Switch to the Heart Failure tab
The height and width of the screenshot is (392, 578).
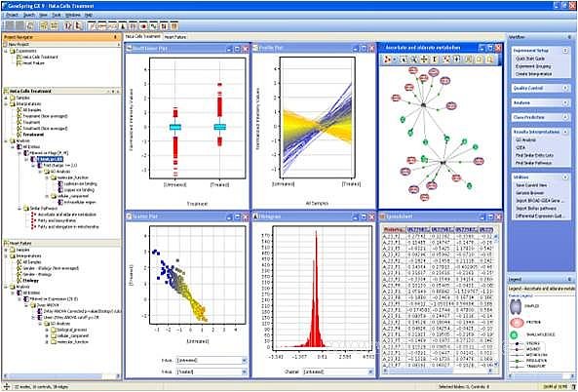[x=175, y=37]
